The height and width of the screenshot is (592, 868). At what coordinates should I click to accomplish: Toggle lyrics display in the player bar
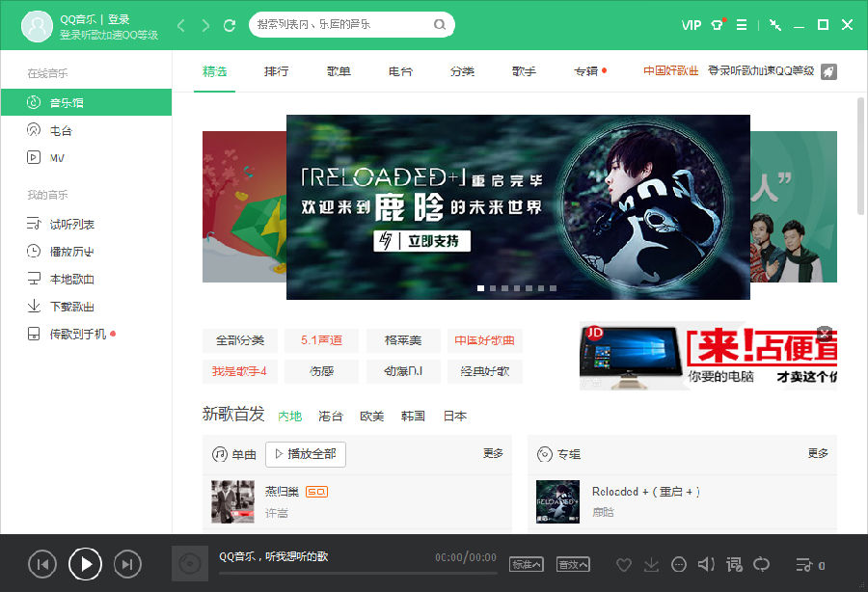click(734, 565)
